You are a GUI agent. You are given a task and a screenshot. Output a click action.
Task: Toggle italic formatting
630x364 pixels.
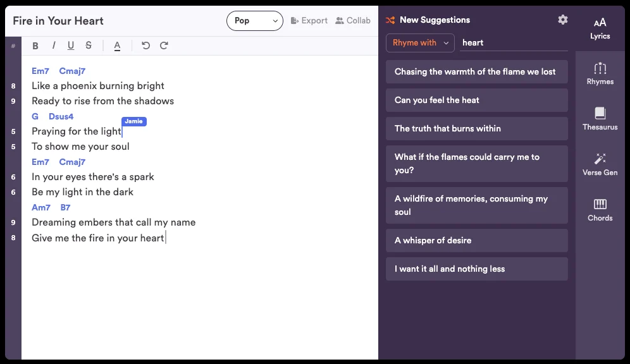tap(53, 45)
